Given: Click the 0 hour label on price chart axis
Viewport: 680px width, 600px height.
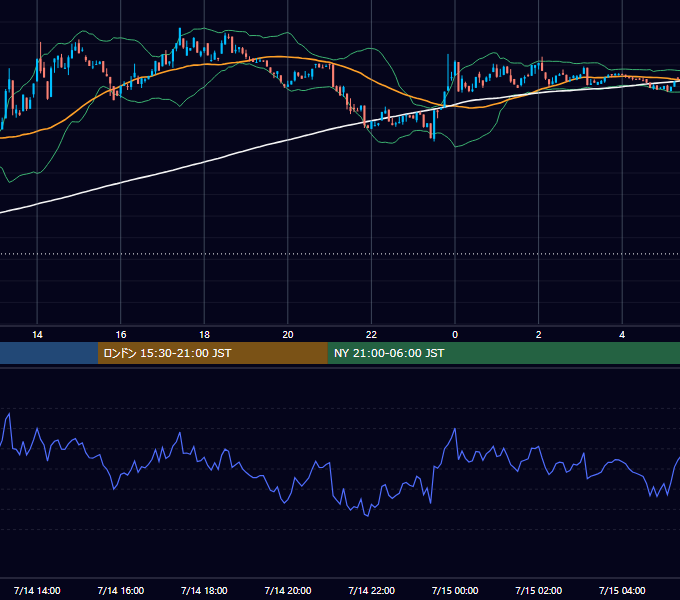Looking at the screenshot, I should (455, 335).
